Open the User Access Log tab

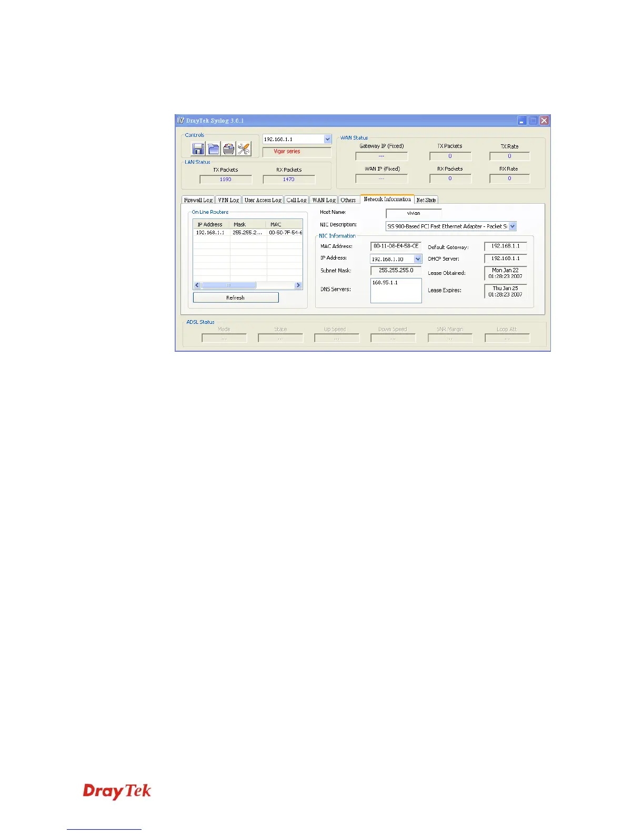(x=263, y=200)
